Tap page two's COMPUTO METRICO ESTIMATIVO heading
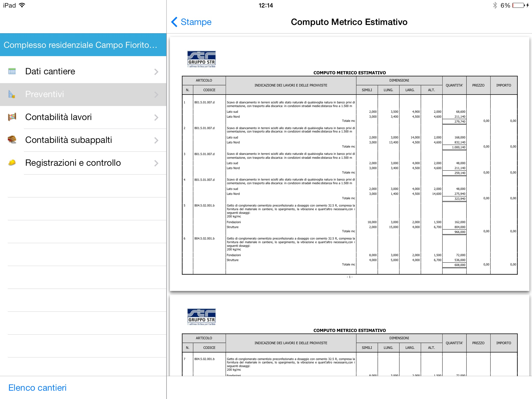The width and height of the screenshot is (532, 399). (350, 330)
